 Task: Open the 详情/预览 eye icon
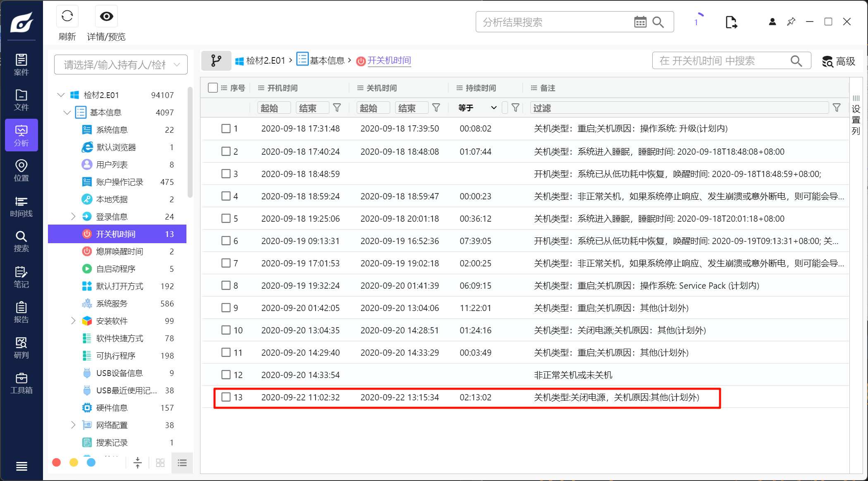pyautogui.click(x=106, y=17)
